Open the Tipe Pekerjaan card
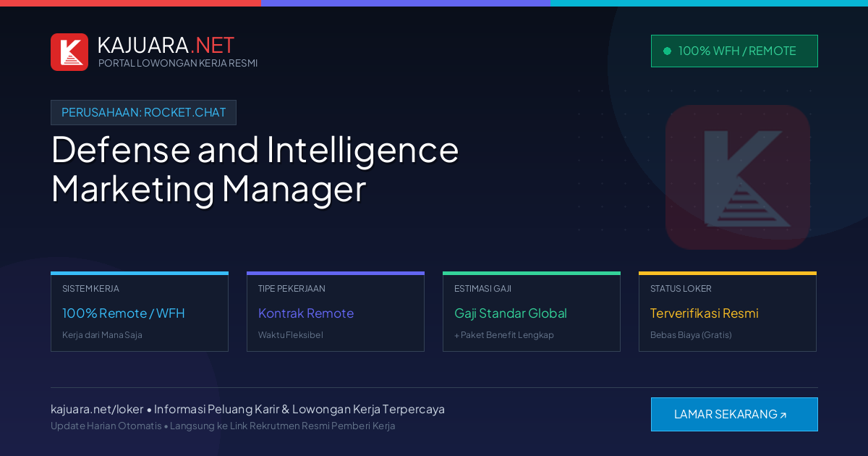Image resolution: width=868 pixels, height=456 pixels. tap(336, 312)
